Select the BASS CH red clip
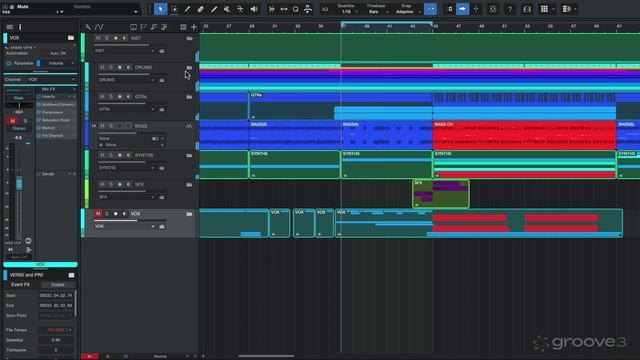Viewport: 640px width, 360px height. coord(524,135)
